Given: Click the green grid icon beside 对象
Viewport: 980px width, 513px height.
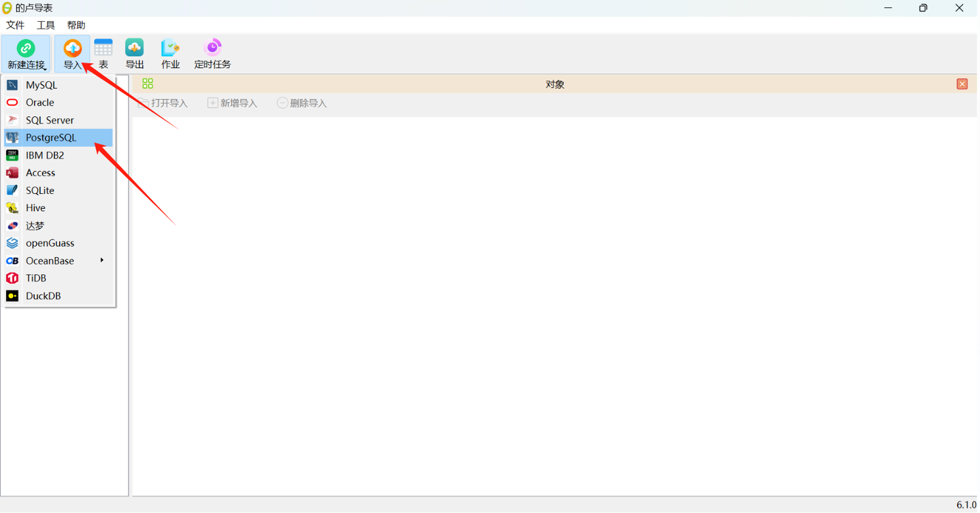Looking at the screenshot, I should click(x=148, y=83).
